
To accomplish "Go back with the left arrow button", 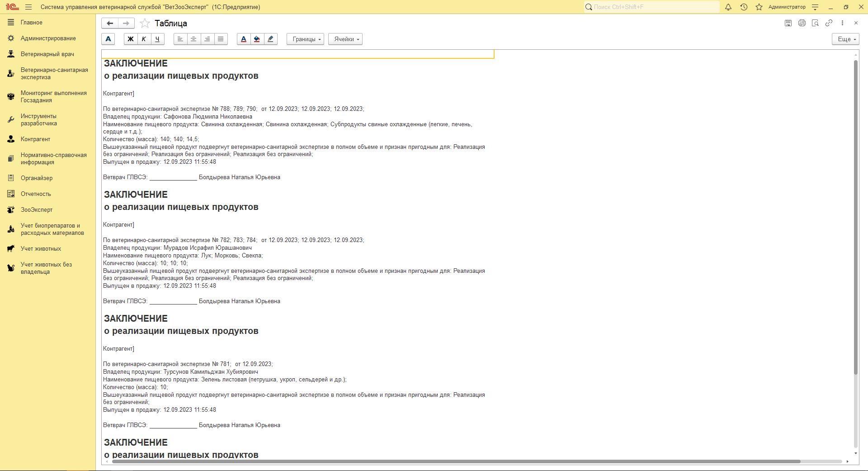I will pos(110,23).
